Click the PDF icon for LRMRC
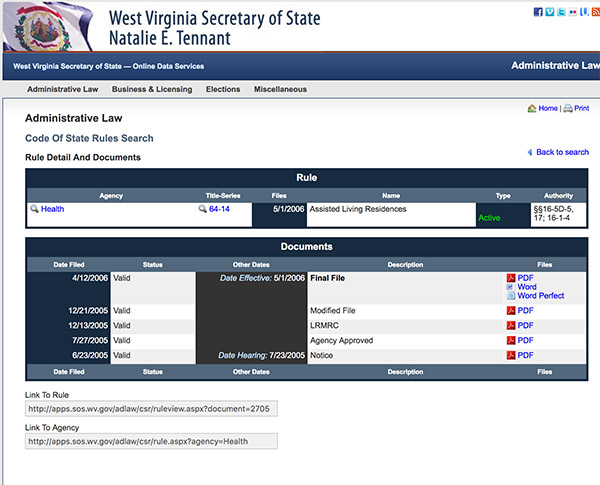This screenshot has height=485, width=600. [511, 325]
